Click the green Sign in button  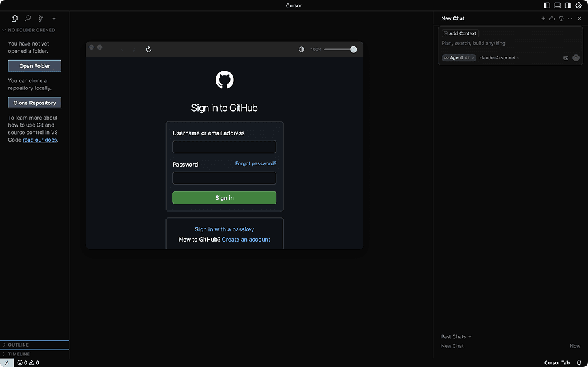[x=224, y=198]
